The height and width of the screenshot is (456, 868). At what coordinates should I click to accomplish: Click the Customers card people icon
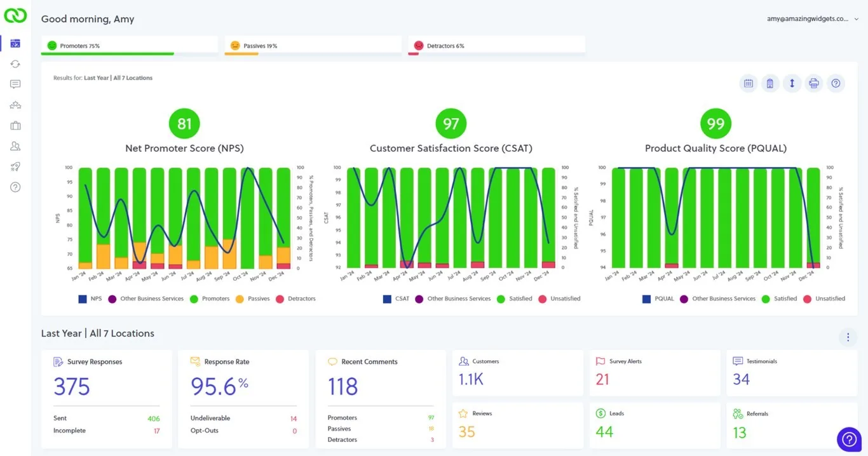(x=463, y=361)
